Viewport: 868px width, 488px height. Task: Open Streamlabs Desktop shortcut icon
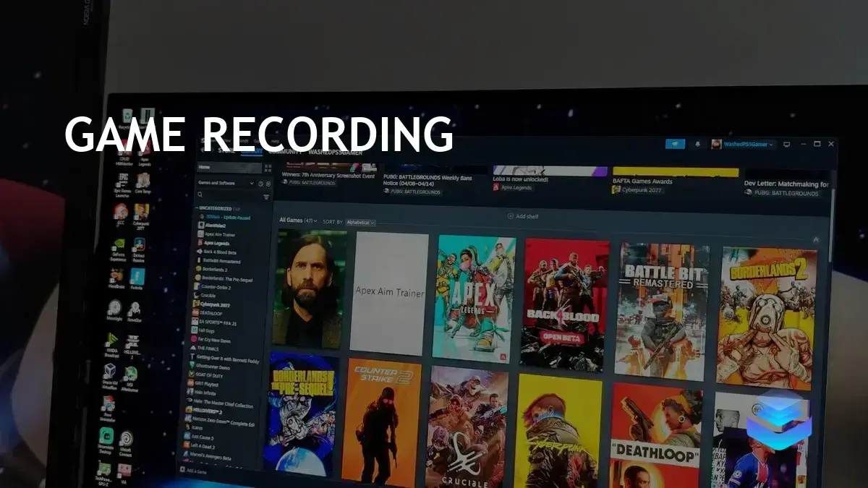[x=106, y=442]
